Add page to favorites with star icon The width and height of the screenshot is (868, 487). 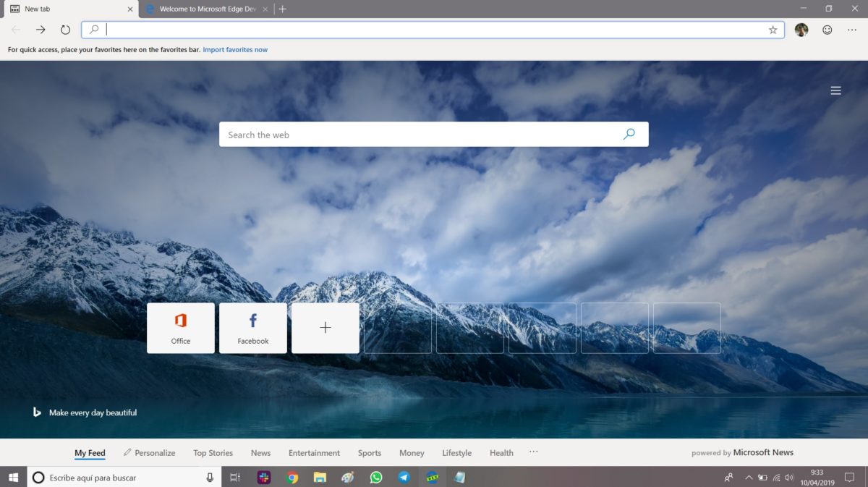[773, 30]
